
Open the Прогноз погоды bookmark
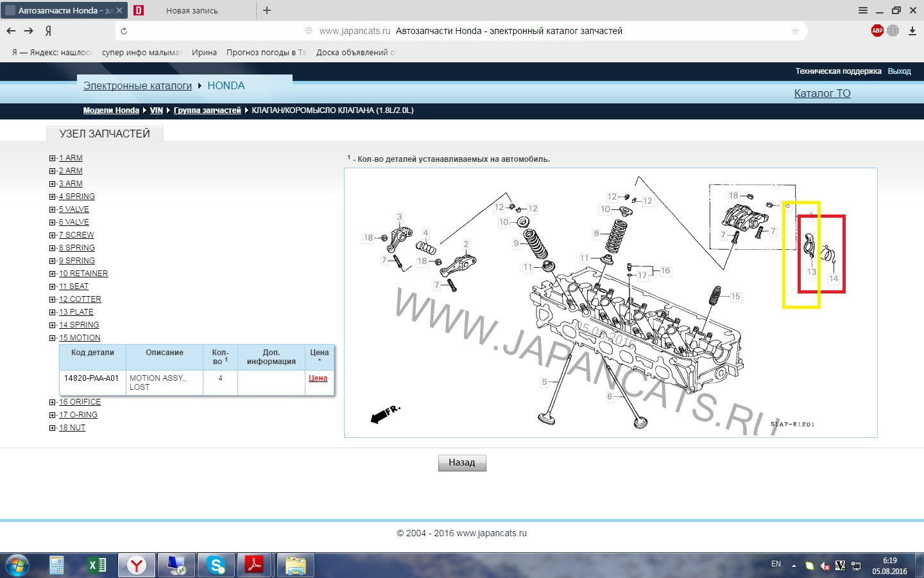pyautogui.click(x=266, y=53)
